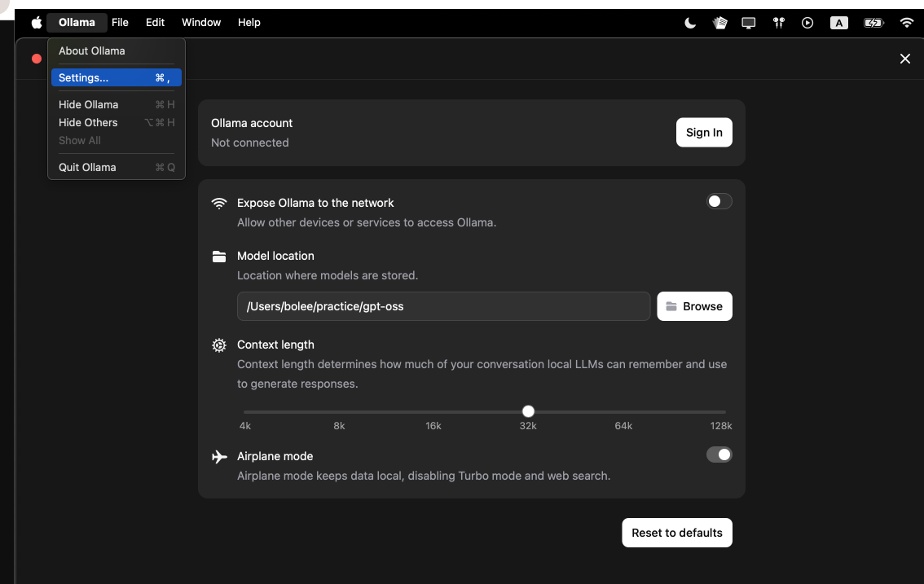Select Hide Others menu item
The height and width of the screenshot is (584, 924).
pyautogui.click(x=116, y=122)
